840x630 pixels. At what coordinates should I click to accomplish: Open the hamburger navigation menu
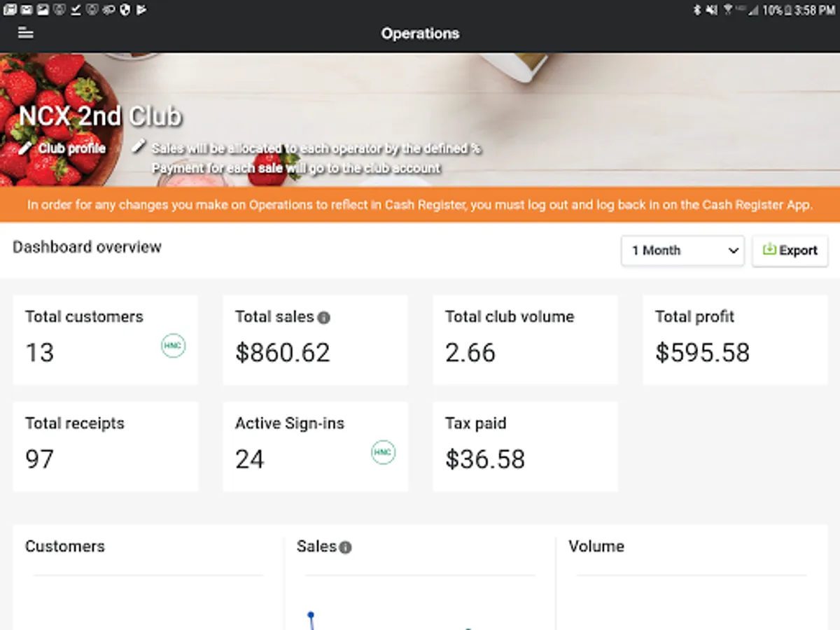click(26, 32)
